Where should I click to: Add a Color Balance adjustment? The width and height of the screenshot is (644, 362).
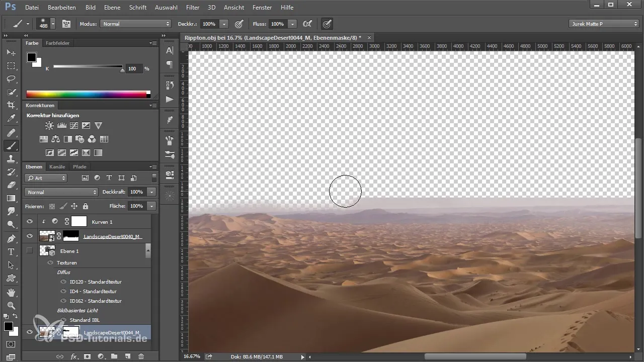pyautogui.click(x=55, y=139)
